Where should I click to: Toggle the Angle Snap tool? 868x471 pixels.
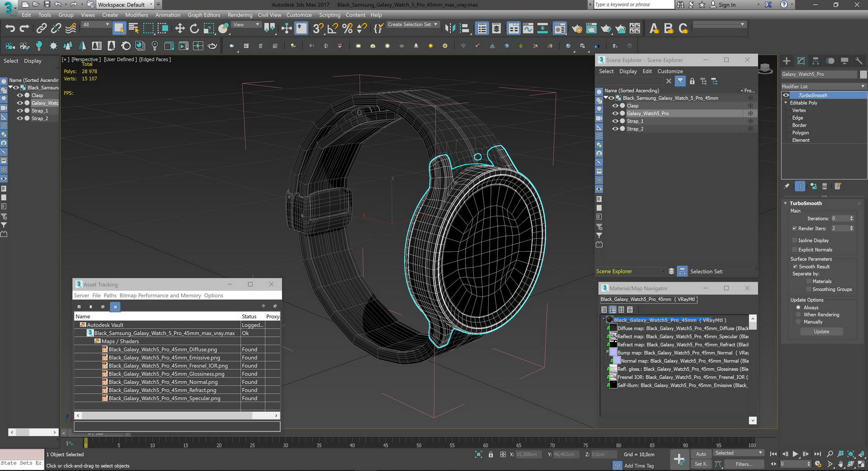pyautogui.click(x=332, y=28)
